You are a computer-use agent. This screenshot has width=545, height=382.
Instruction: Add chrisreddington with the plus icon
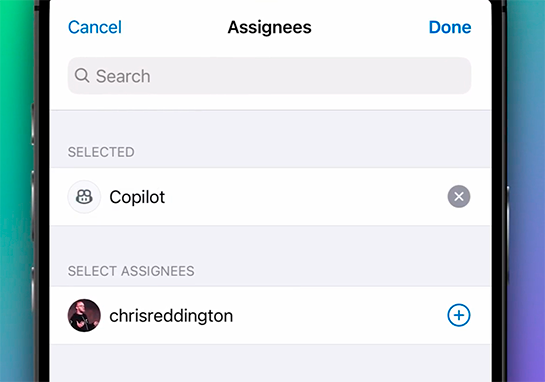(459, 315)
